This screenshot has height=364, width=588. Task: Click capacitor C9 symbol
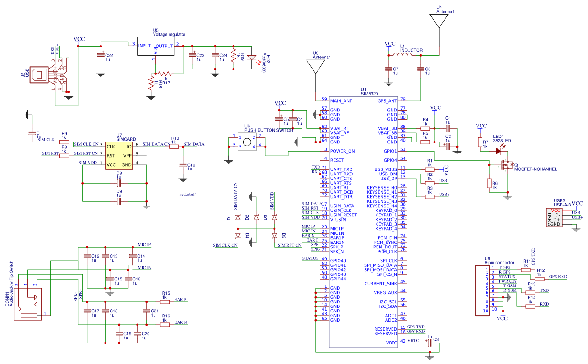point(118,200)
